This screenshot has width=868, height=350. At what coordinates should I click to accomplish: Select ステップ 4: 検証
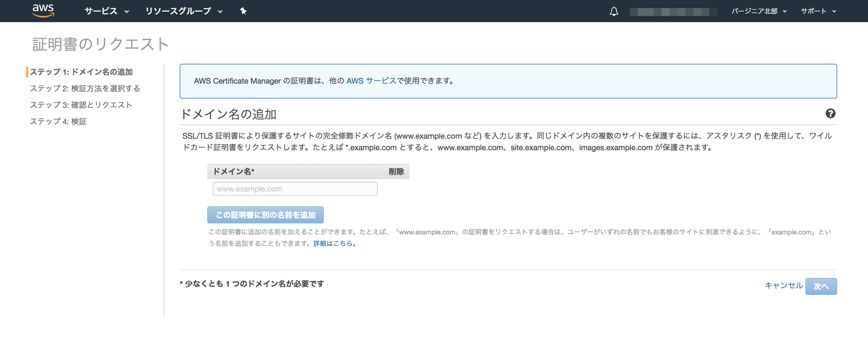58,121
